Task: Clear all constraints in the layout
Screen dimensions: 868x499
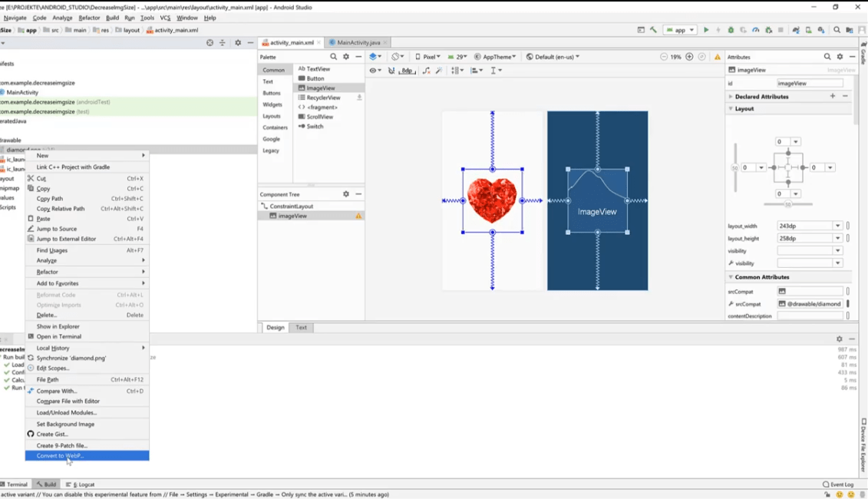Action: [425, 71]
